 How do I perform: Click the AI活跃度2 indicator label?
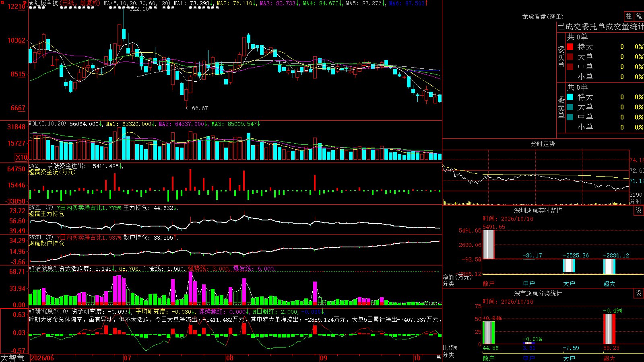(x=42, y=269)
